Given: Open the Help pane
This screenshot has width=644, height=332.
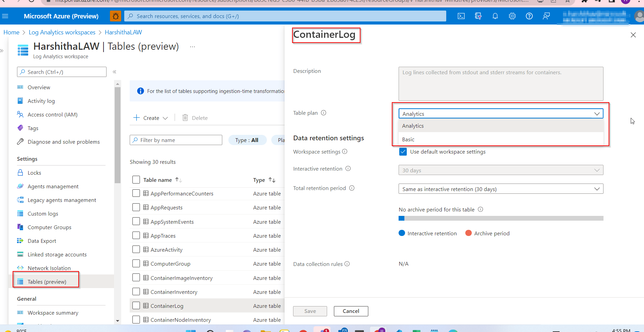Looking at the screenshot, I should (x=529, y=16).
